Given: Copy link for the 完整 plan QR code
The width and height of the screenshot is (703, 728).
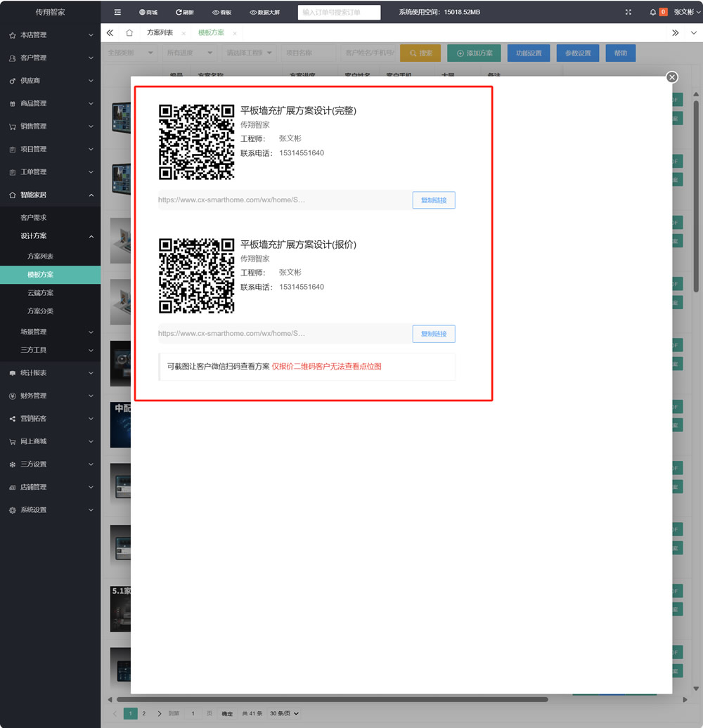Looking at the screenshot, I should [434, 200].
